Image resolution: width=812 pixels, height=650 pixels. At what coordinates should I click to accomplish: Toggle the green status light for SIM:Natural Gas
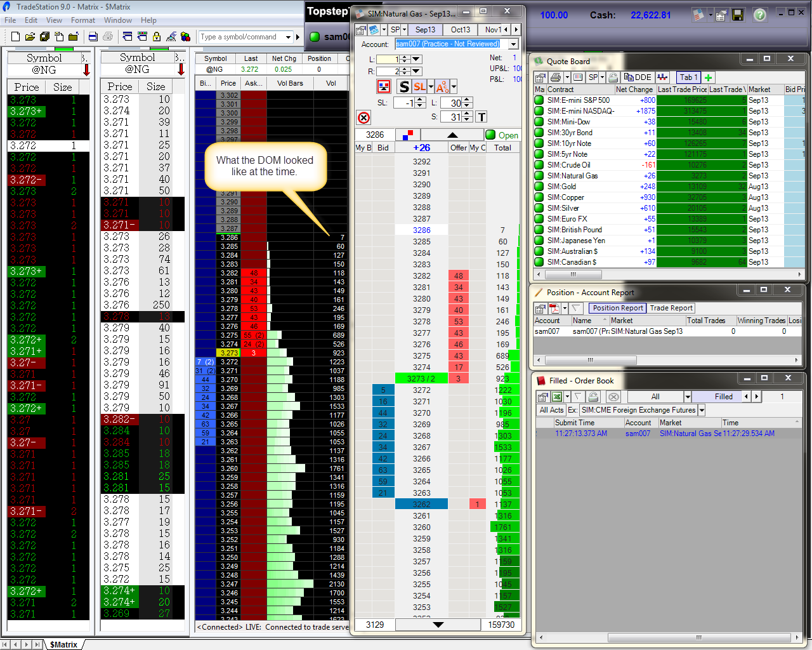pyautogui.click(x=540, y=176)
